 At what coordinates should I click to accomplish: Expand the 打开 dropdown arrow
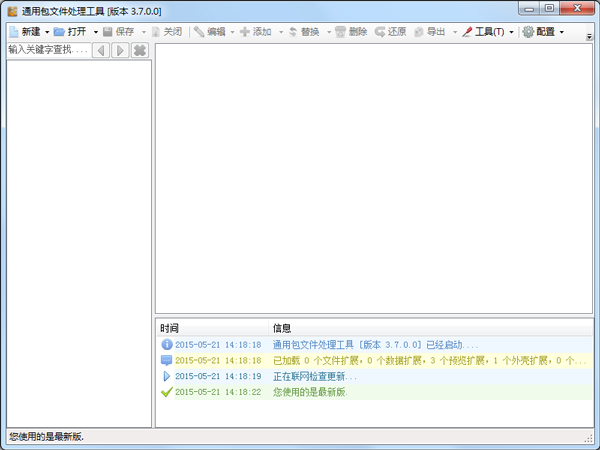click(94, 32)
